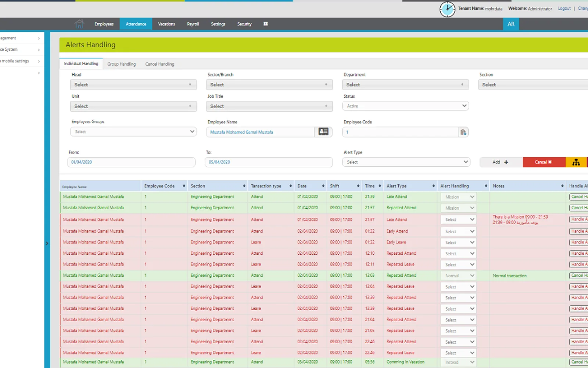Sort by Alert Type column
This screenshot has width=588, height=368.
410,186
